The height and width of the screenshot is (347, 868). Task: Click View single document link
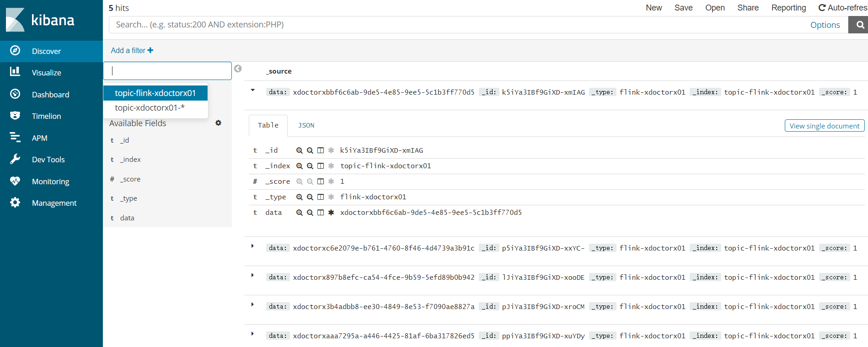824,126
